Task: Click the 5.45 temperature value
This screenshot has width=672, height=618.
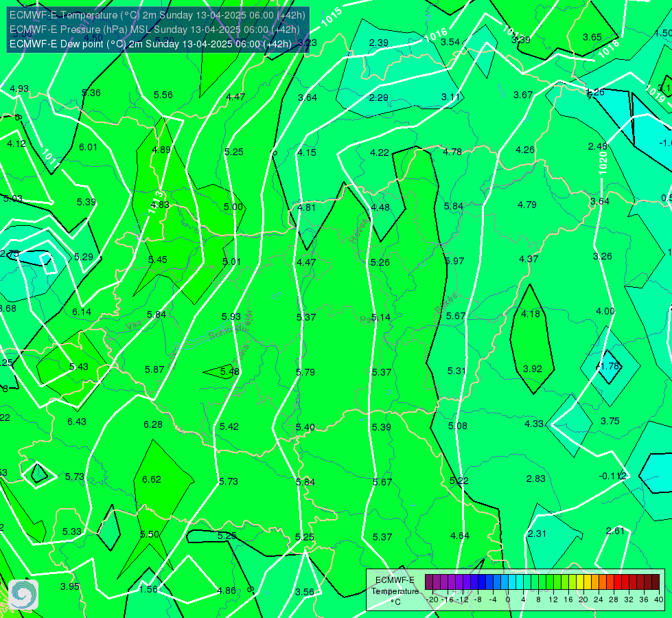Action: click(x=158, y=260)
